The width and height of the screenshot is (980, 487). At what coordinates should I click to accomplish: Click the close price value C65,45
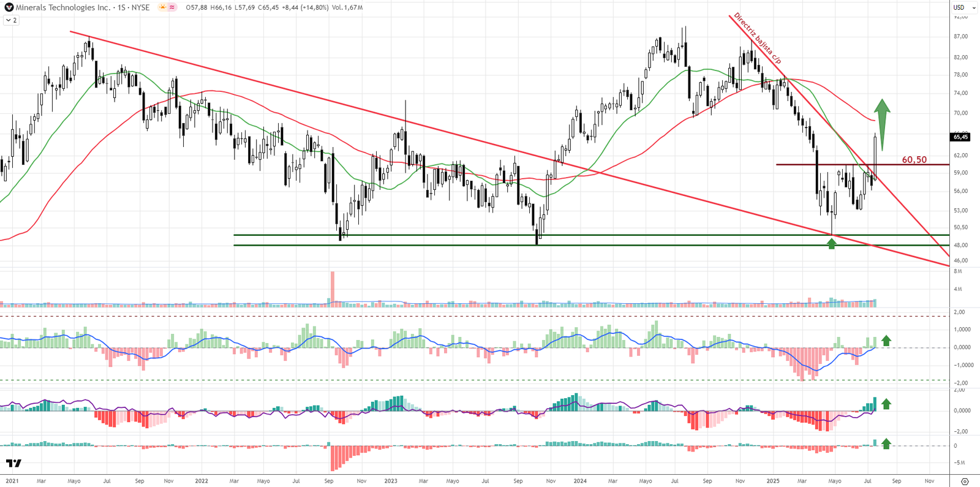268,7
